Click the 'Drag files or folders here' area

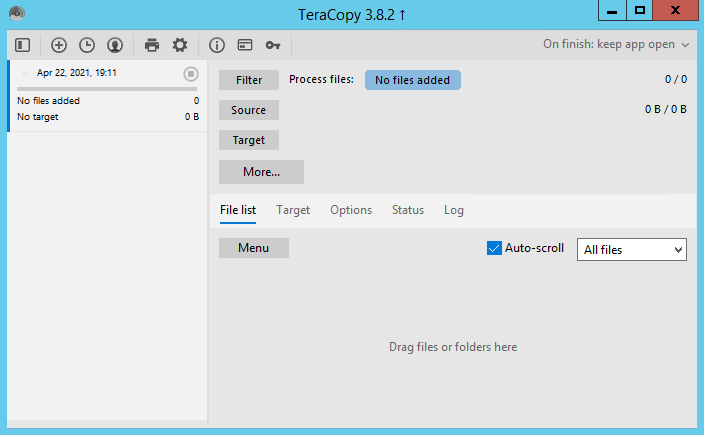click(x=453, y=347)
